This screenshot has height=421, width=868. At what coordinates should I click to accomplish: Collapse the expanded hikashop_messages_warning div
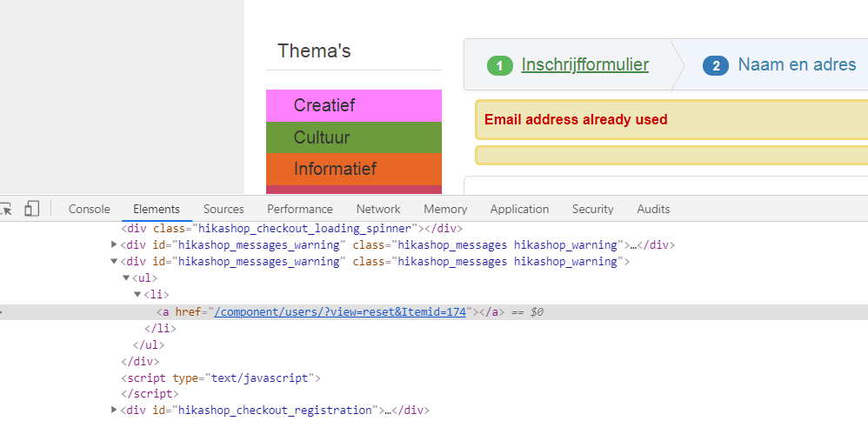coord(114,261)
